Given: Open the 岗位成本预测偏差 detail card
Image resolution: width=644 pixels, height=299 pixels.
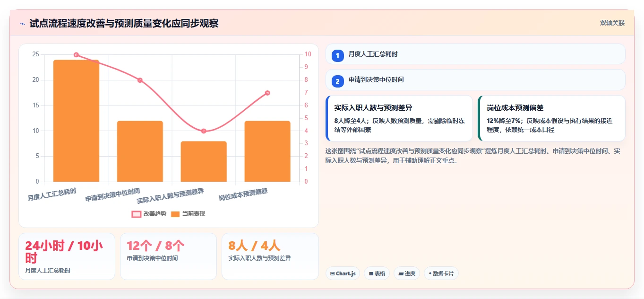Looking at the screenshot, I should point(552,118).
